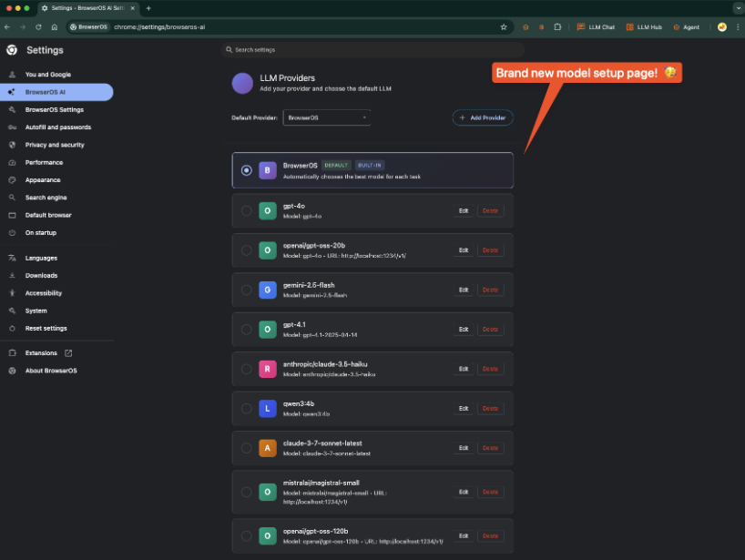Click the Search settings field

coord(373,49)
